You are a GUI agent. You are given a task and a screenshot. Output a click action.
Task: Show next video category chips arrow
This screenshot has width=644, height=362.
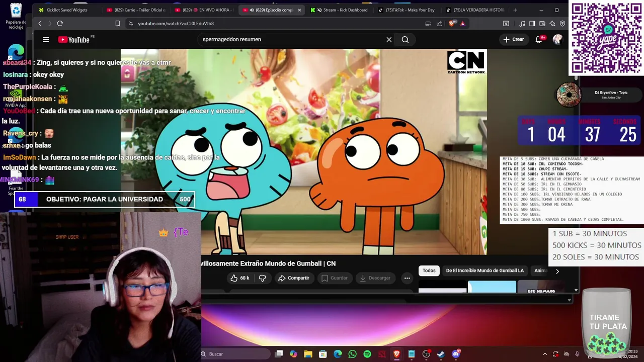557,271
